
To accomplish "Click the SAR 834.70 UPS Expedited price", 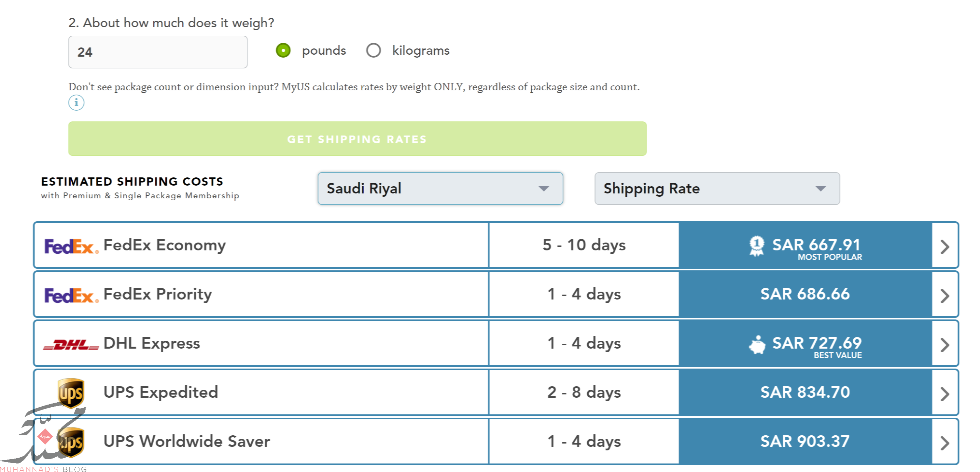I will (x=805, y=392).
